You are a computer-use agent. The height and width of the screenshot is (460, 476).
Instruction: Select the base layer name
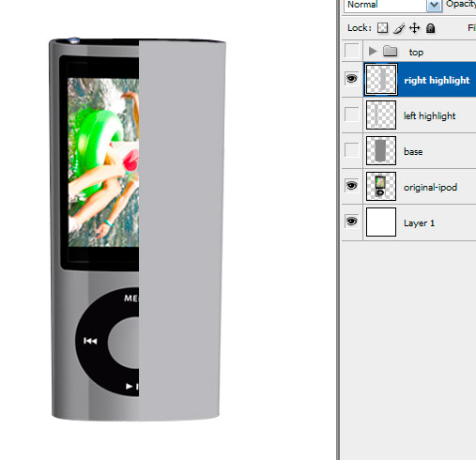pyautogui.click(x=413, y=152)
